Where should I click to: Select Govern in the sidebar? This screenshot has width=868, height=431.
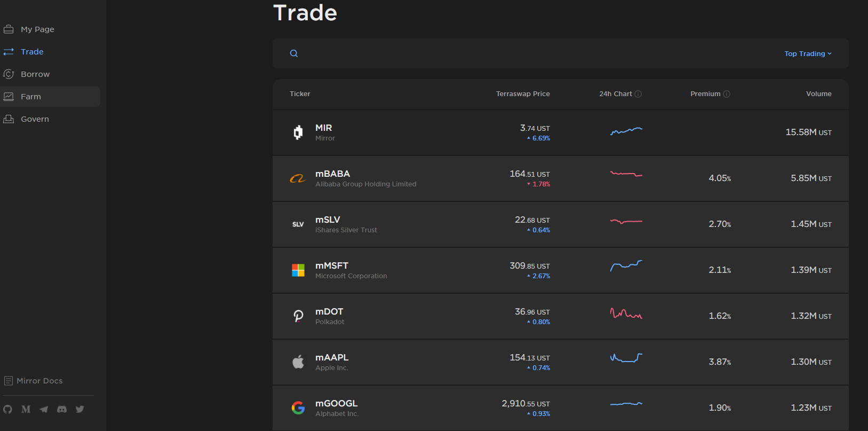35,119
